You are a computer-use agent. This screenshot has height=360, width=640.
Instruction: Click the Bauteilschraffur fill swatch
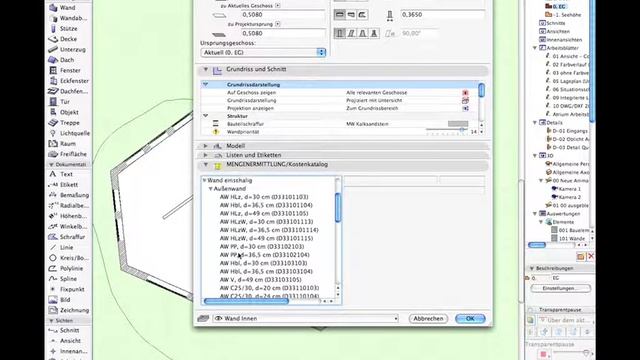(x=458, y=124)
